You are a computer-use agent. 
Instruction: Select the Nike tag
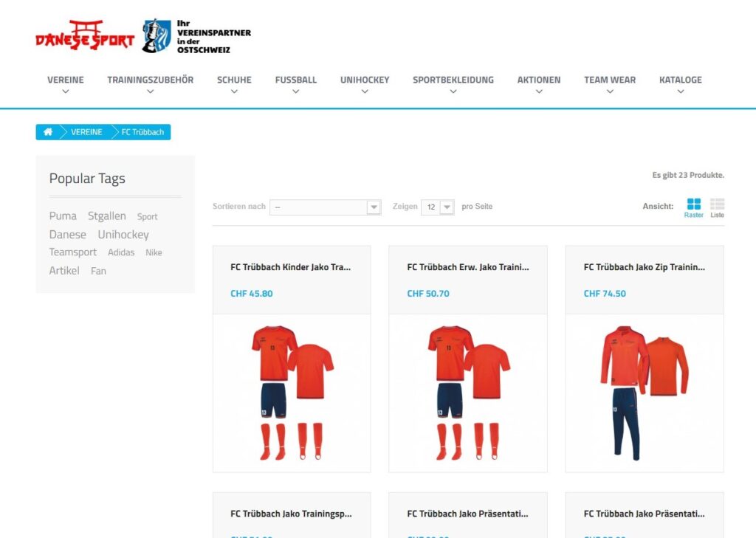pyautogui.click(x=154, y=252)
